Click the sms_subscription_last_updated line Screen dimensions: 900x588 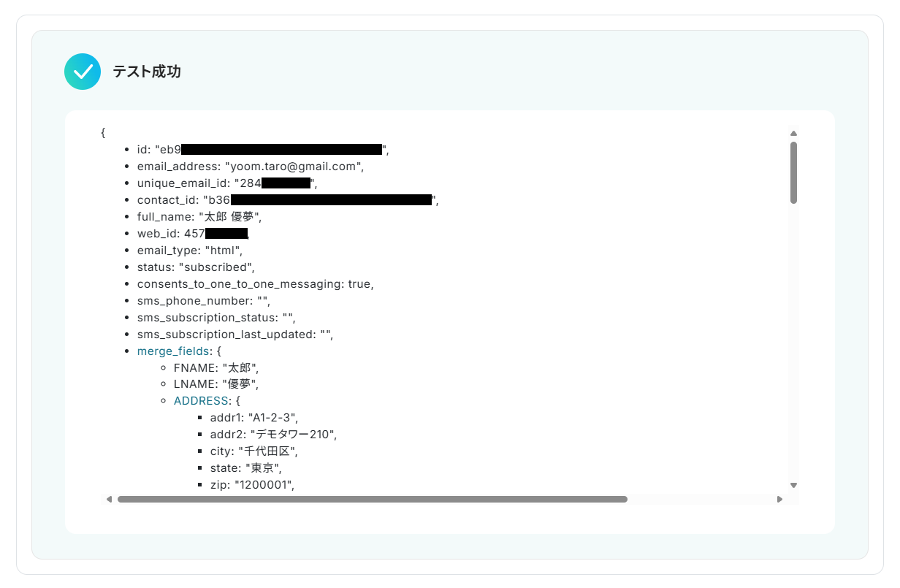[x=235, y=335]
